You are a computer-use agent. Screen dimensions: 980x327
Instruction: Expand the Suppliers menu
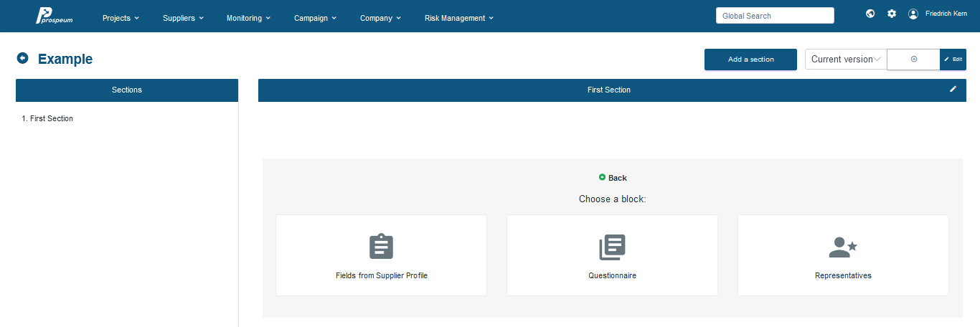pyautogui.click(x=183, y=18)
